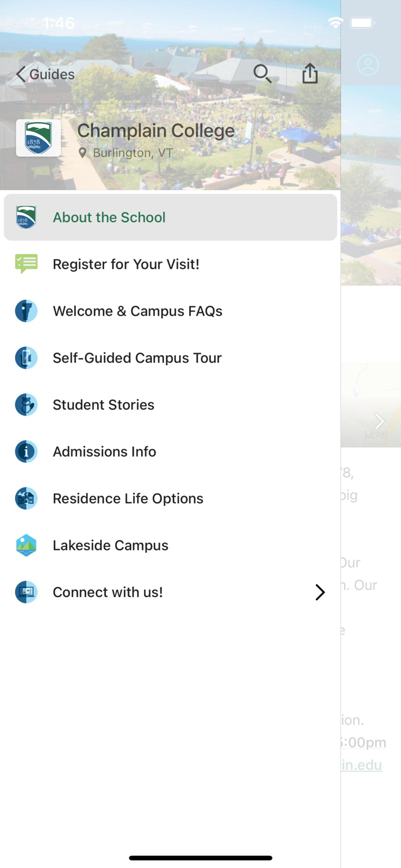Go back using the Guides chevron
The width and height of the screenshot is (401, 868).
[21, 74]
